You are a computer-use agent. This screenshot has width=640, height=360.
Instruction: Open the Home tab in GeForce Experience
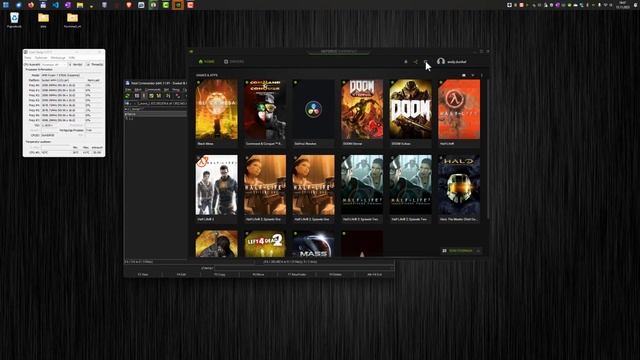click(207, 62)
